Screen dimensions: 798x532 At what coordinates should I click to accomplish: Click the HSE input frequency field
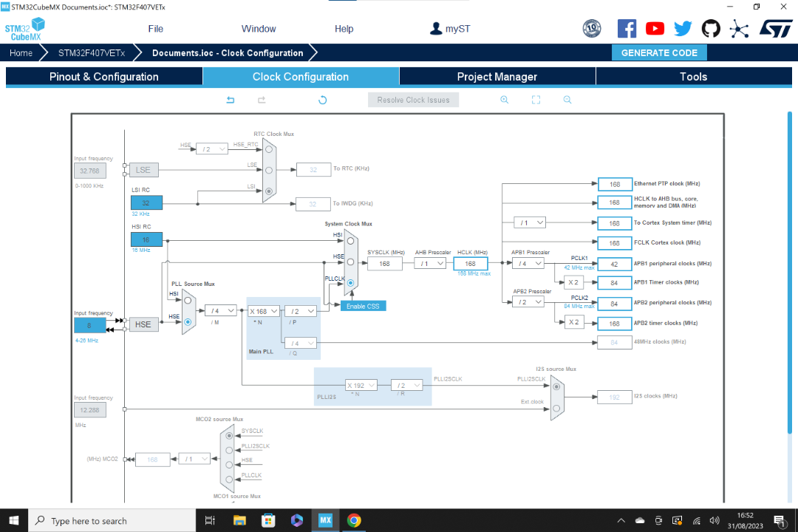tap(89, 325)
